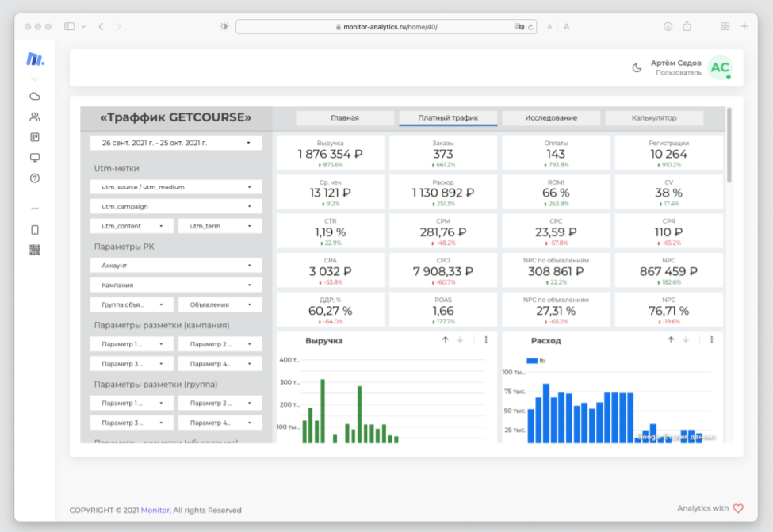
Task: Click the translate icon in address bar
Action: 519,27
